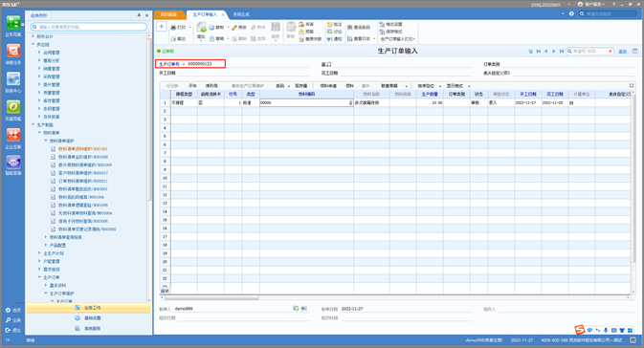The image size is (644, 348).
Task: Expand the 产品配置 tree node
Action: (46, 245)
